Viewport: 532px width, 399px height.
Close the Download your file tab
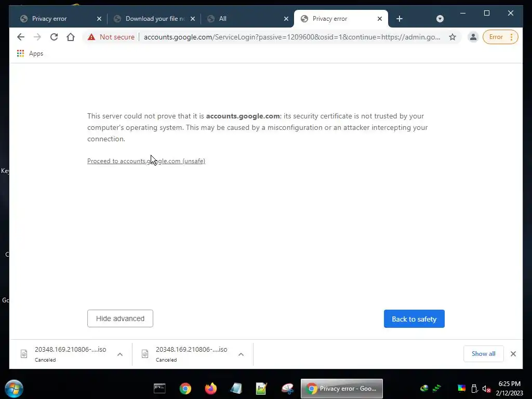193,19
